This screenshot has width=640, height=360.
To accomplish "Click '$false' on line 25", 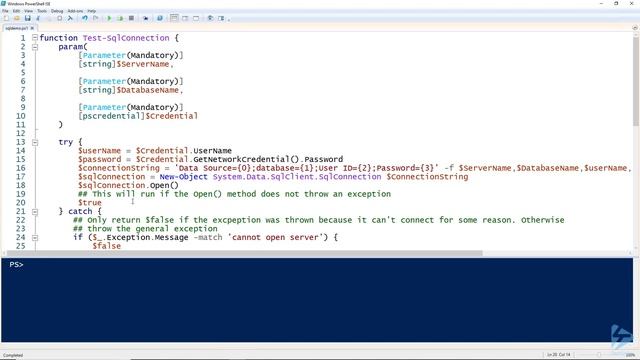I will pyautogui.click(x=107, y=246).
